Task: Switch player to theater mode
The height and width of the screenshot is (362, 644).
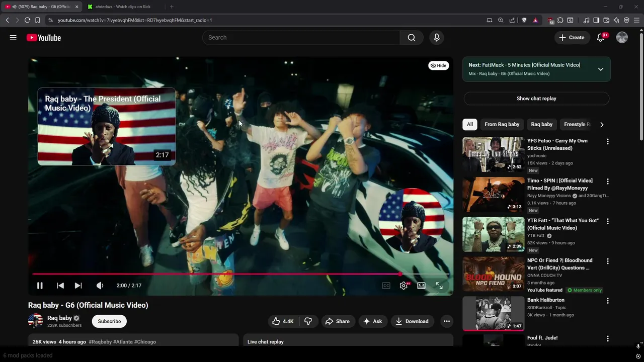Action: 421,286
